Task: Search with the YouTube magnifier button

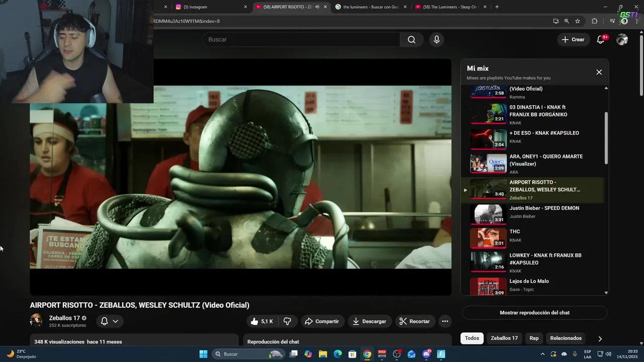Action: 412,40
